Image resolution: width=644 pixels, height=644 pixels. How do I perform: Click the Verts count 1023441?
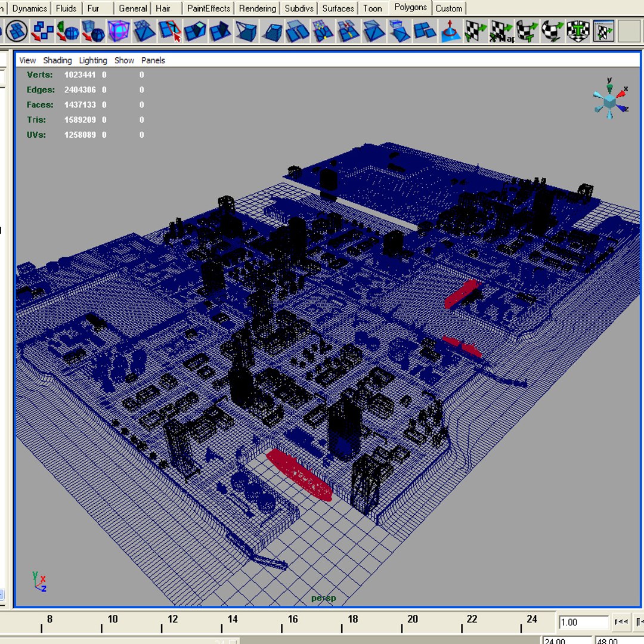pyautogui.click(x=80, y=75)
